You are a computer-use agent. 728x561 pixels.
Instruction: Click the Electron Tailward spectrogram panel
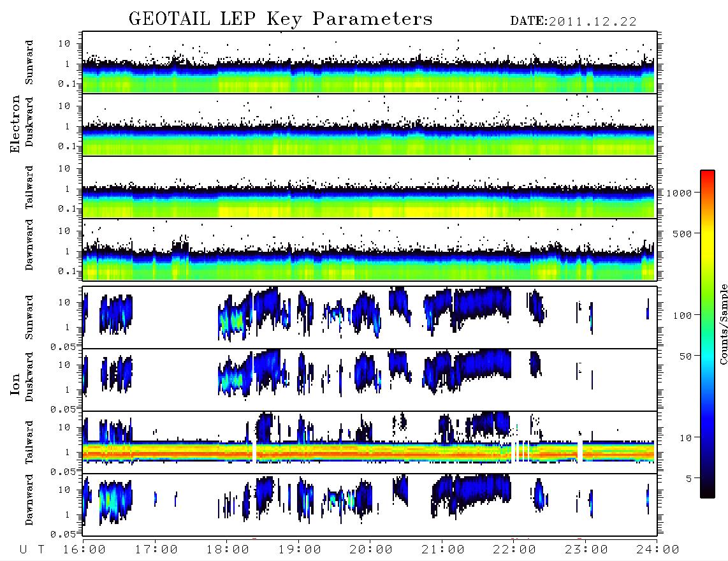click(x=370, y=187)
